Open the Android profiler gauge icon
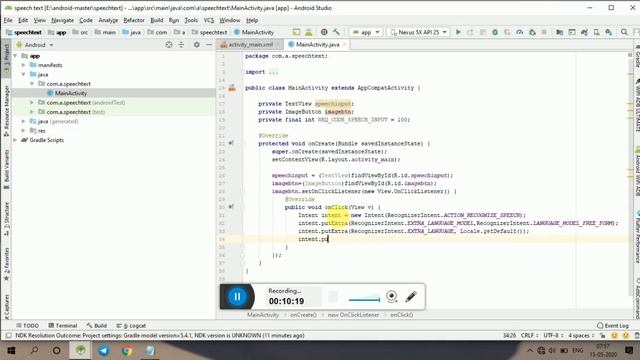Image resolution: width=640 pixels, height=360 pixels. tap(519, 32)
